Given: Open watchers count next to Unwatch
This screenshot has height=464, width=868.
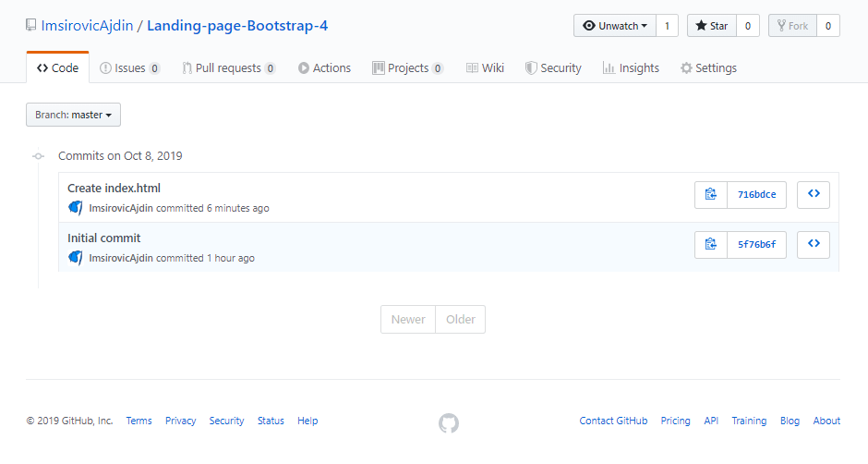Looking at the screenshot, I should tap(667, 26).
